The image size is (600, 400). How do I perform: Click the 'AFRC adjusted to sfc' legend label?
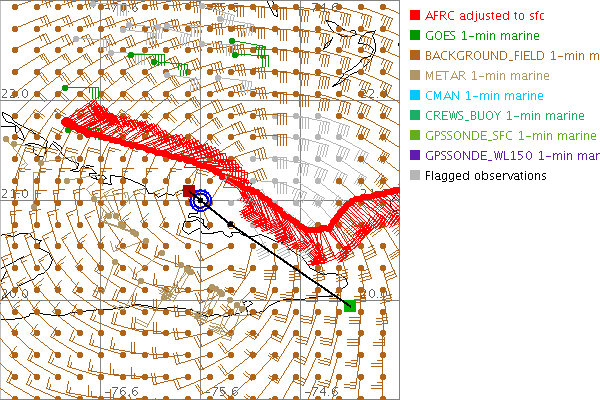point(484,16)
